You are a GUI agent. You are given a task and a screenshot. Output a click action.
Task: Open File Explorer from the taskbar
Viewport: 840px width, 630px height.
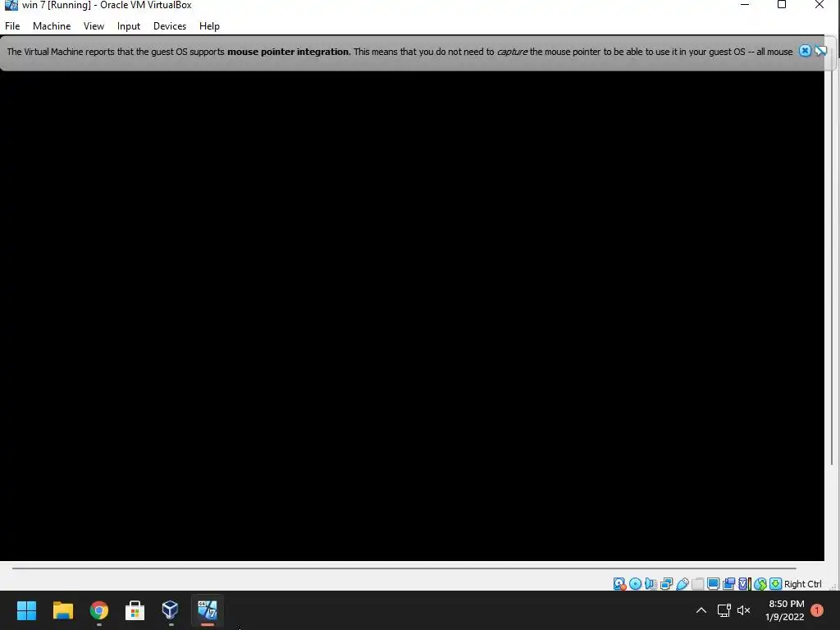62,610
